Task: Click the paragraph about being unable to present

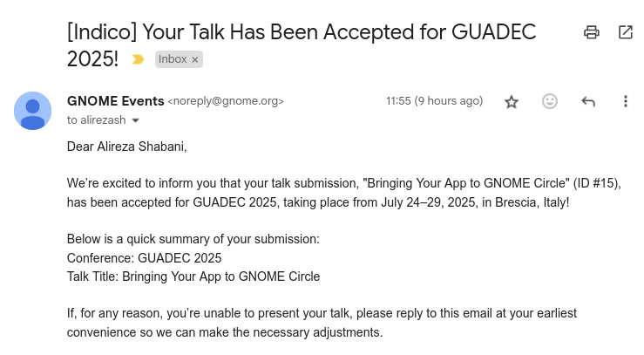Action: tap(322, 323)
